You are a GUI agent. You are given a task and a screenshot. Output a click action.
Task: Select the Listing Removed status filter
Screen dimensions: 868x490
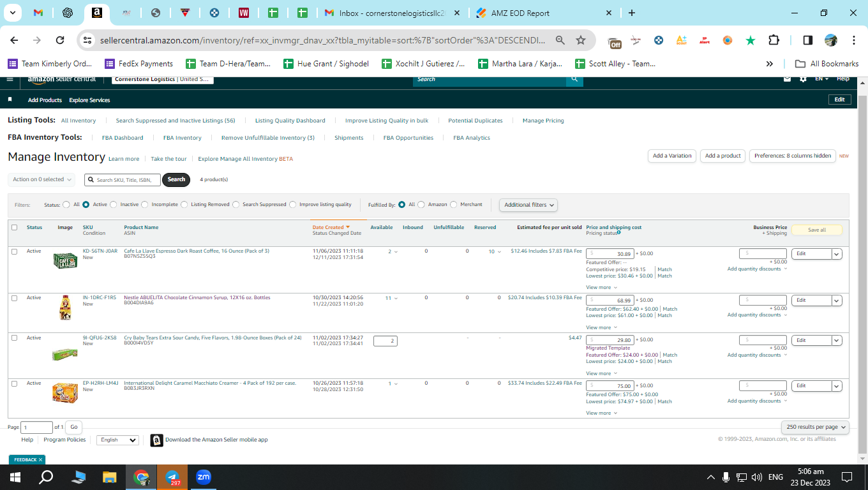point(184,205)
